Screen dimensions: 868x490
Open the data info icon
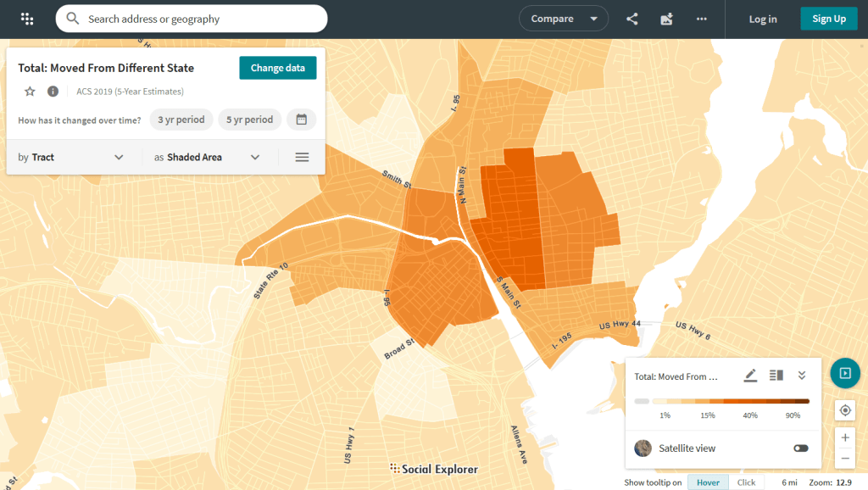pyautogui.click(x=53, y=92)
